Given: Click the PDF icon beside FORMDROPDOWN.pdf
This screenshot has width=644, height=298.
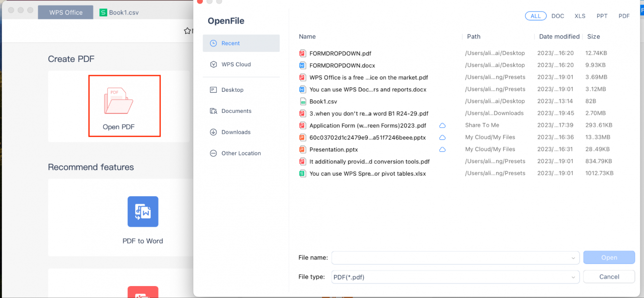Looking at the screenshot, I should click(302, 53).
